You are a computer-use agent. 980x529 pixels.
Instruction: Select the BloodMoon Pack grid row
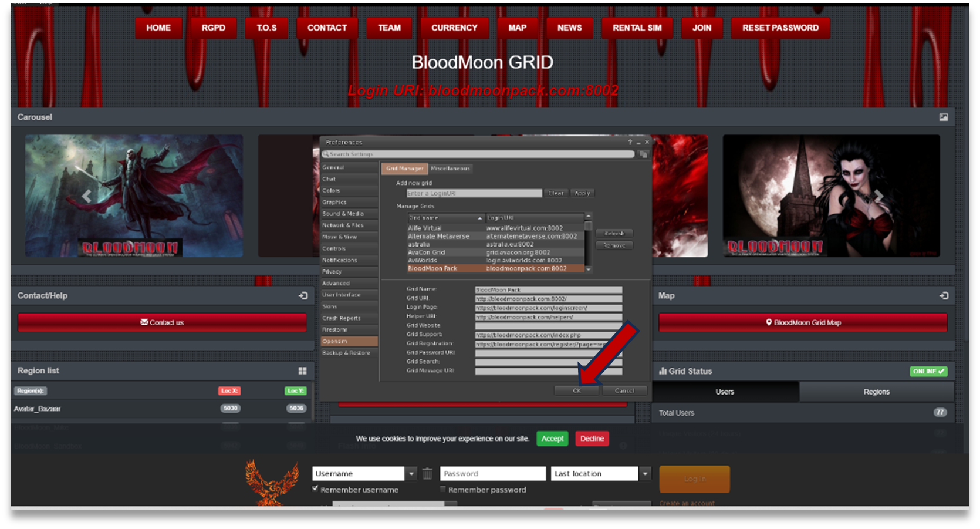point(496,268)
